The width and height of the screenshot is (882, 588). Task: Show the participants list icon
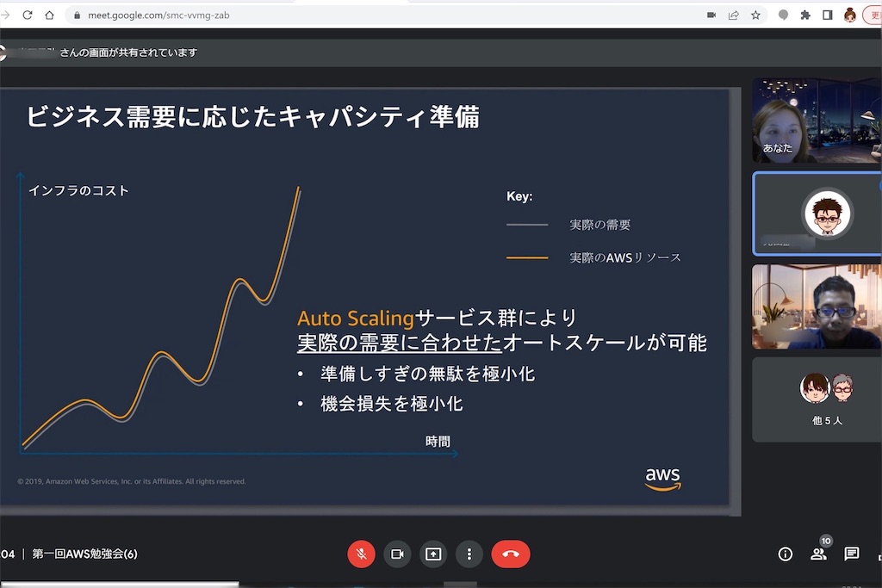[818, 554]
